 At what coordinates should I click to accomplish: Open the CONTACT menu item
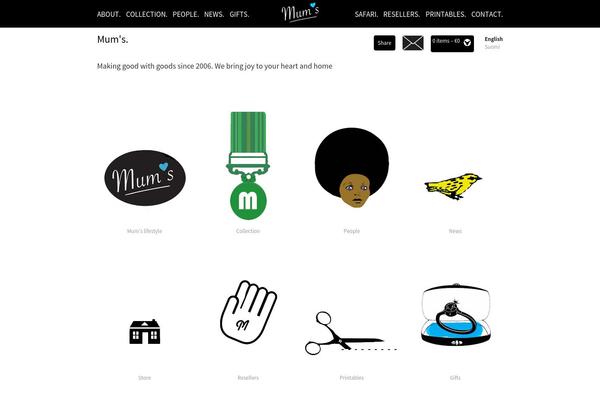487,15
